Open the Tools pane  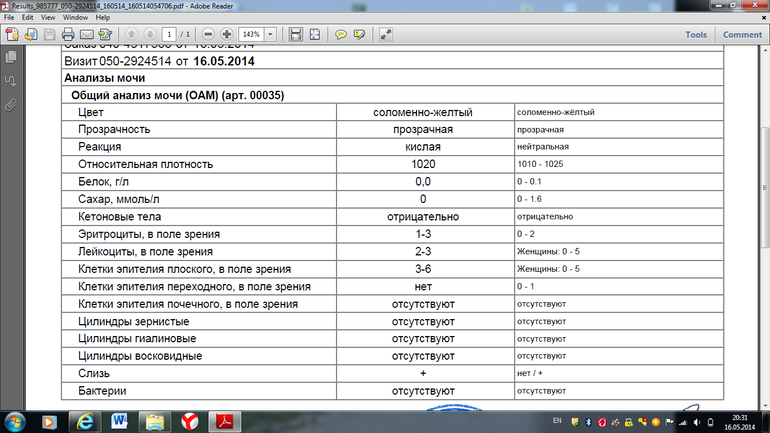696,35
